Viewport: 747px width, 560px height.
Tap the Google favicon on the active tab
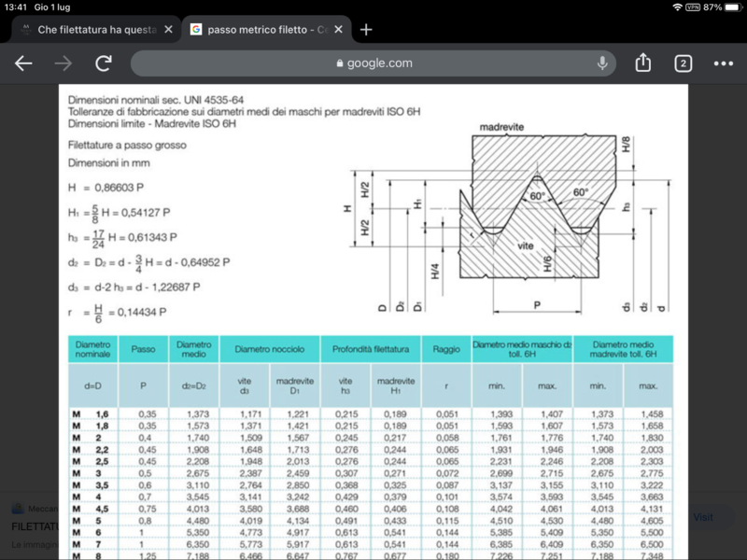pos(195,29)
